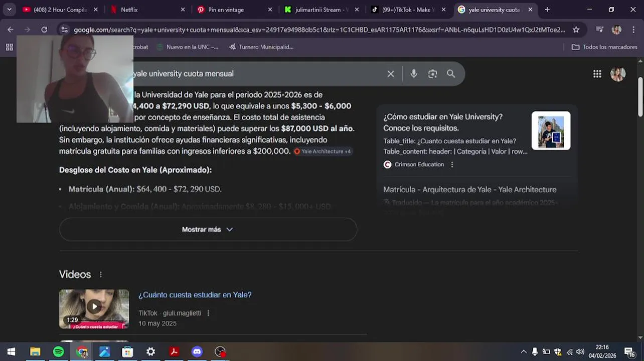This screenshot has width=644, height=361.
Task: Open File Explorer from the taskbar
Action: click(35, 352)
